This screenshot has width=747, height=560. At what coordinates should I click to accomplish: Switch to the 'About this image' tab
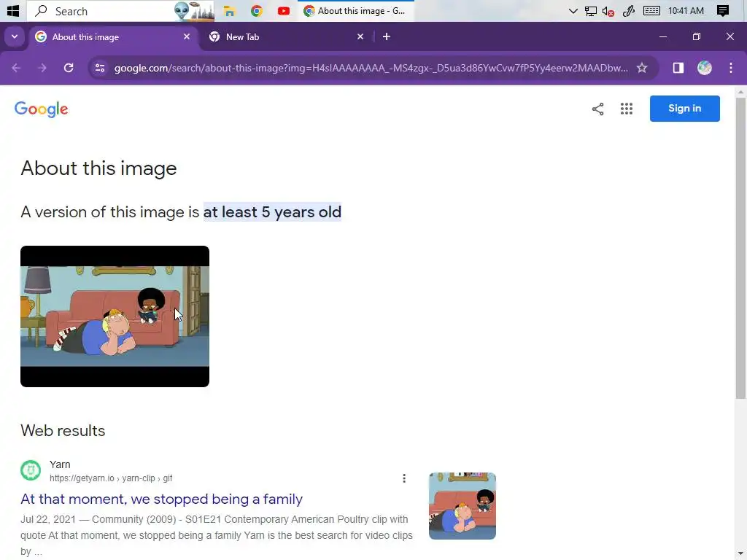click(112, 37)
